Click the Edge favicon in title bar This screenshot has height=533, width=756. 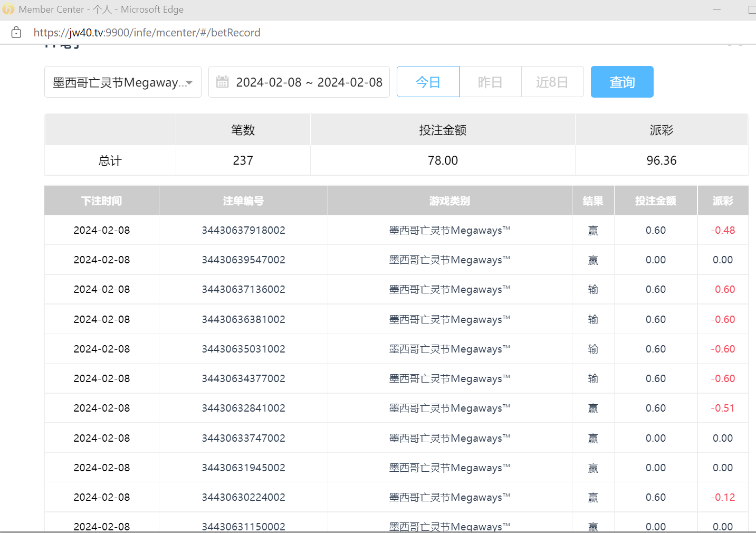tap(8, 9)
